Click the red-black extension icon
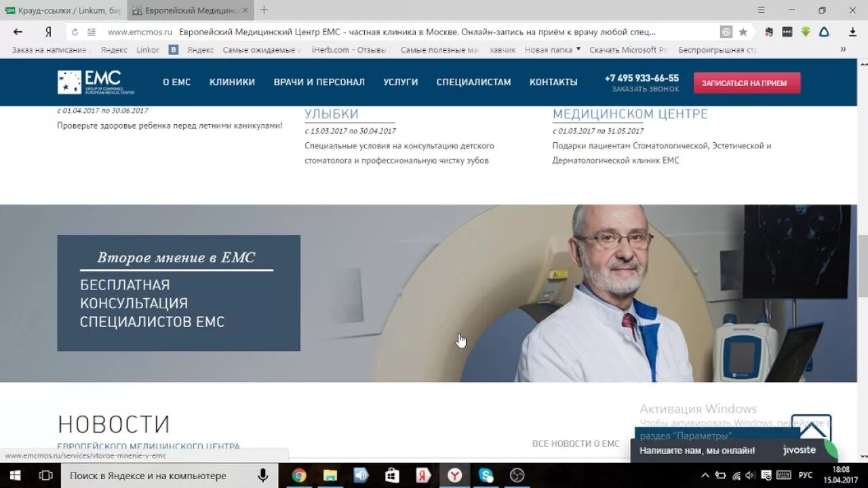This screenshot has height=488, width=868. 769,32
